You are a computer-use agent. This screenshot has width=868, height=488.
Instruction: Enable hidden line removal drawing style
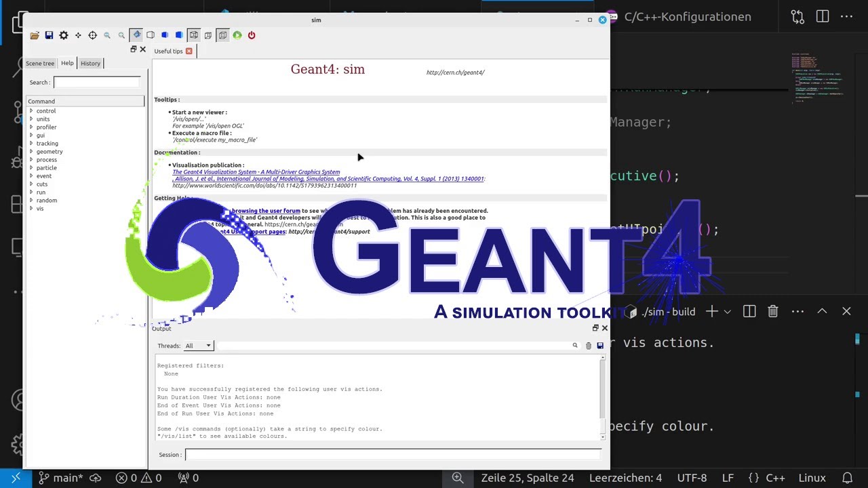[x=151, y=35]
